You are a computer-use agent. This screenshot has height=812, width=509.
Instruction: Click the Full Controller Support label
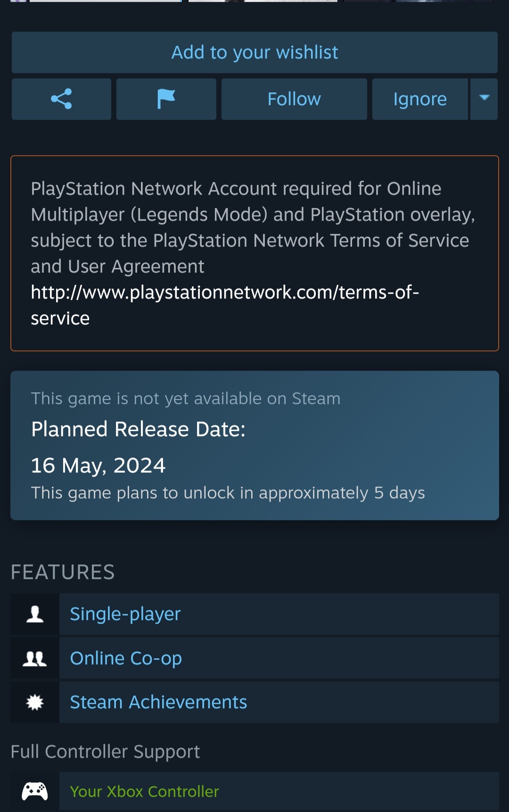tap(105, 752)
